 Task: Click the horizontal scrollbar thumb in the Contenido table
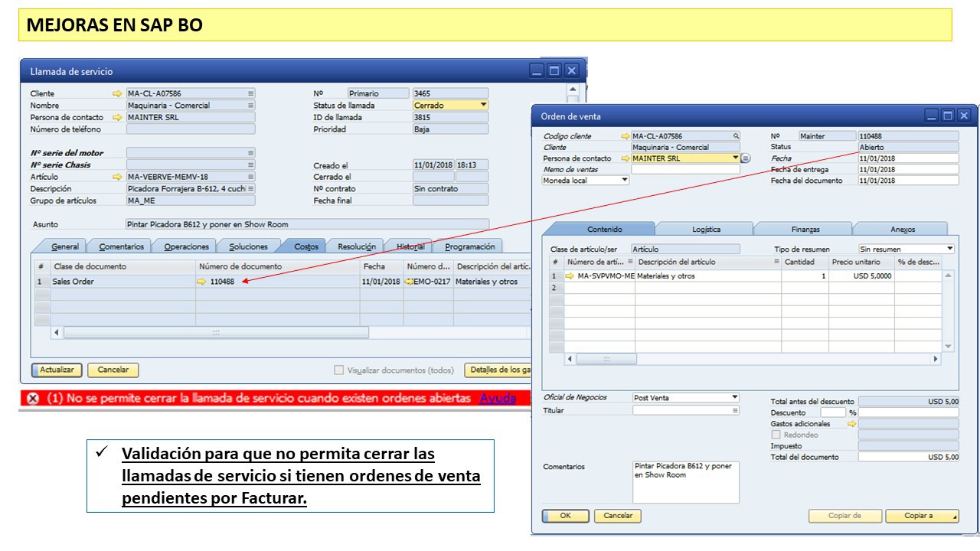[606, 359]
